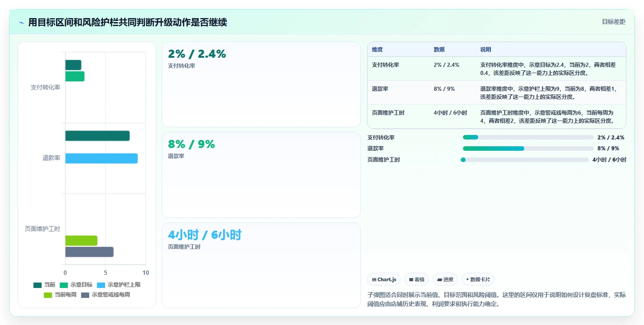Screen dimensions: 644x325
Task: Open the 8% / 9% 退款率 data card
Action: coord(261,175)
